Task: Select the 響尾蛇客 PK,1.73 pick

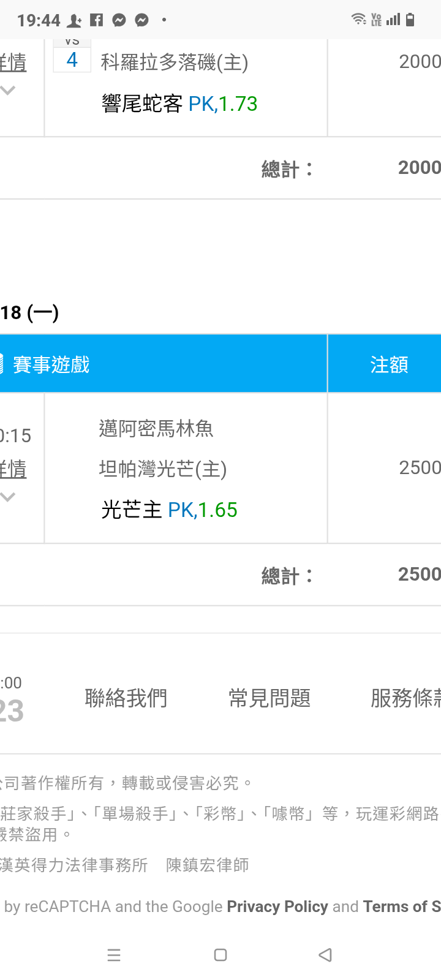Action: (179, 104)
